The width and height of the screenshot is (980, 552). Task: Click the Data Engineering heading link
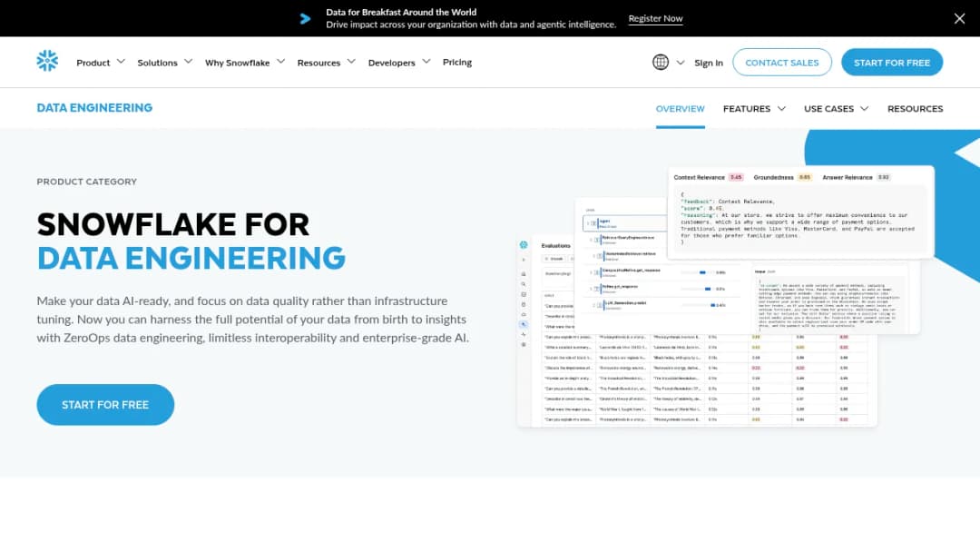coord(94,107)
